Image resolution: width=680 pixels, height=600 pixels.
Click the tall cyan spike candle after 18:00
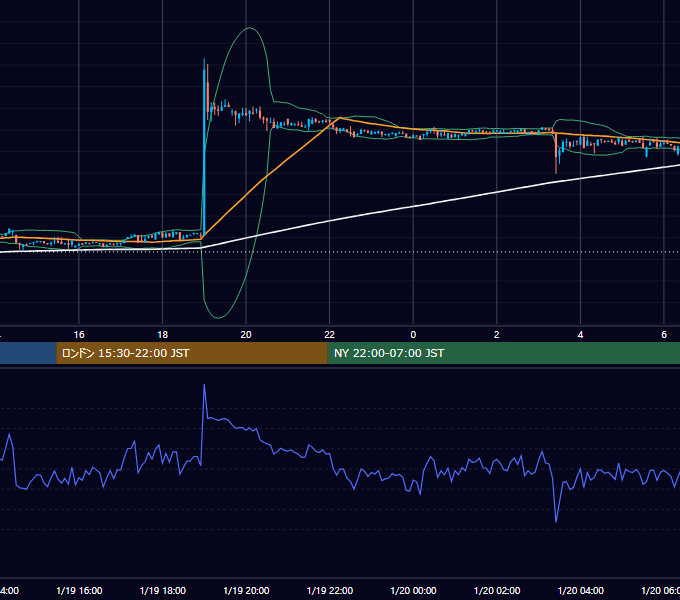tap(204, 147)
